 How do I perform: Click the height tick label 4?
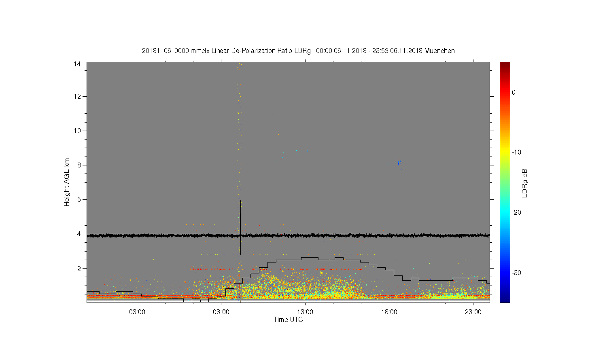coord(79,234)
